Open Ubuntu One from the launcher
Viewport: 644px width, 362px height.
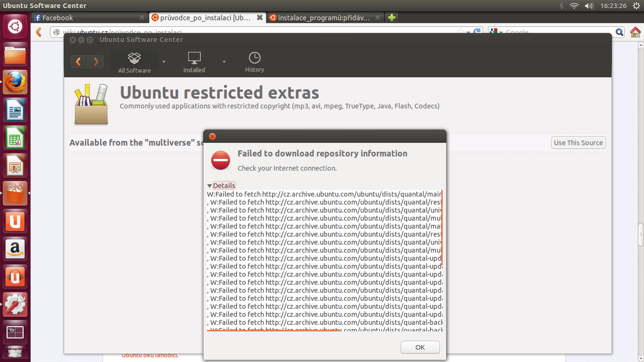point(15,221)
